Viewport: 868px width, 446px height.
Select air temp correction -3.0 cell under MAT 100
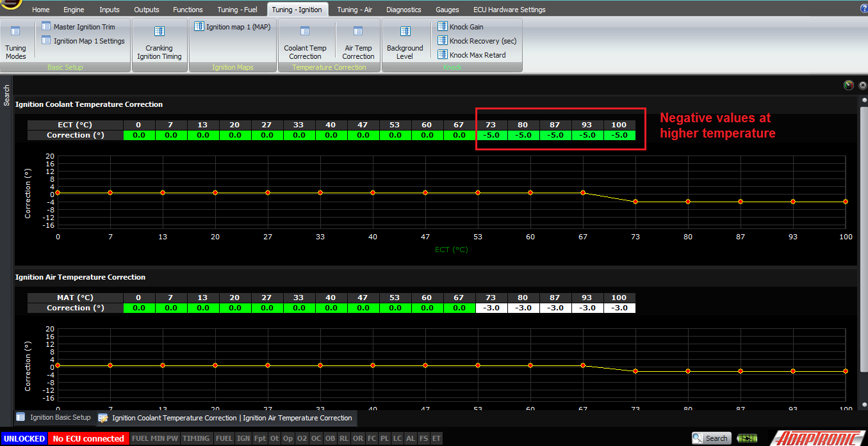(x=619, y=308)
